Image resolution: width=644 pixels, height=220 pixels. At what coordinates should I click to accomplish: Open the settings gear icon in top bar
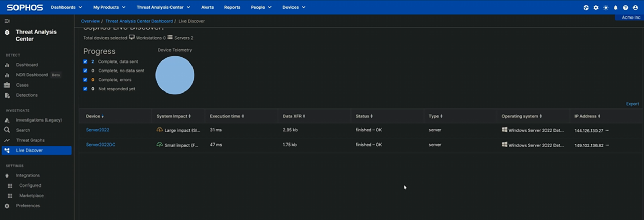click(x=596, y=8)
